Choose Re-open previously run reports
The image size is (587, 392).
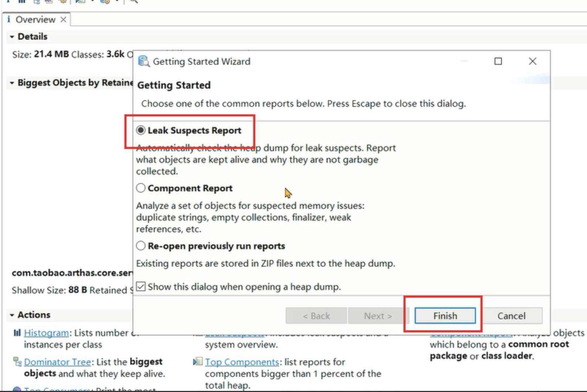coord(141,246)
